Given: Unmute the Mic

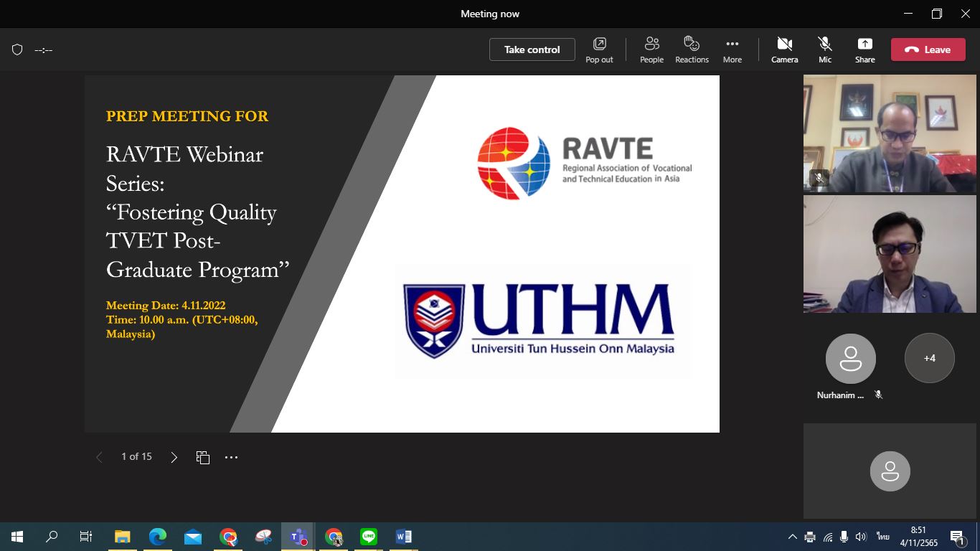Looking at the screenshot, I should 825,50.
